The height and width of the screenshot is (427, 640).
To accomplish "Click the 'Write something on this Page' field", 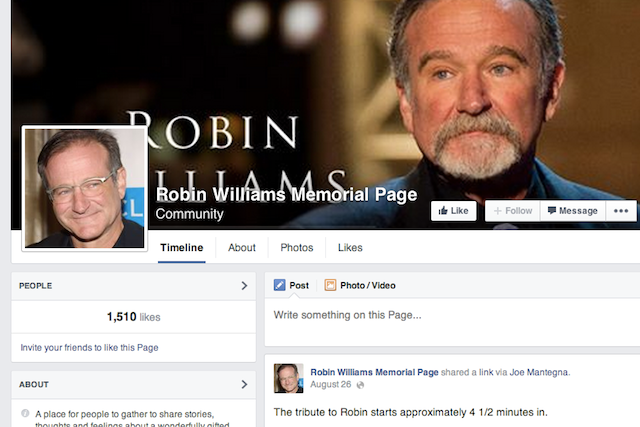I will 448,316.
